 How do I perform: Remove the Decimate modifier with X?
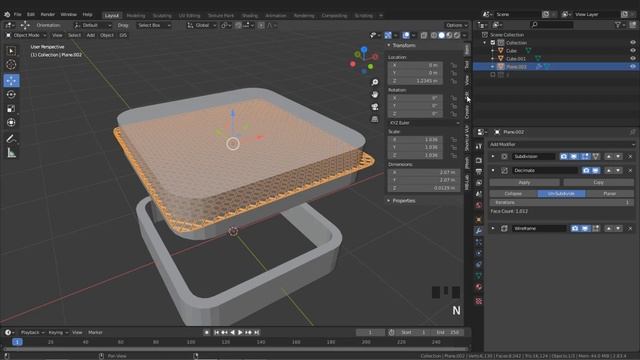pos(630,171)
